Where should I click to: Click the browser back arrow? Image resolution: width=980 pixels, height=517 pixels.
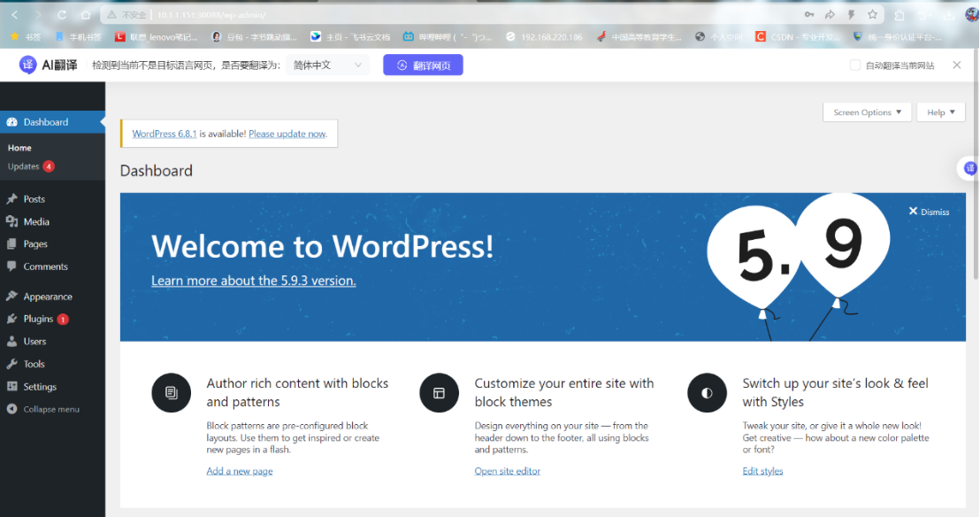pos(14,14)
